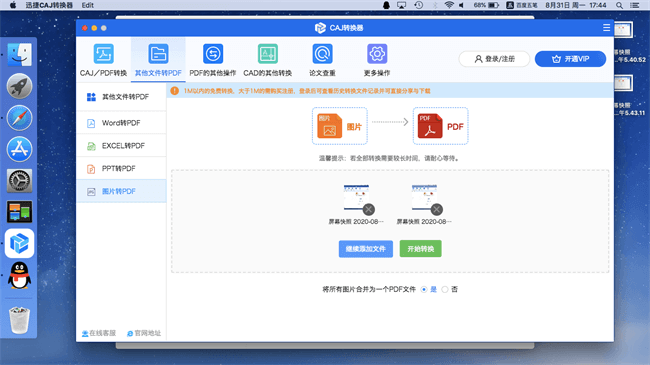The image size is (650, 365).
Task: Click the 温馨提示 hint text
Action: click(389, 158)
